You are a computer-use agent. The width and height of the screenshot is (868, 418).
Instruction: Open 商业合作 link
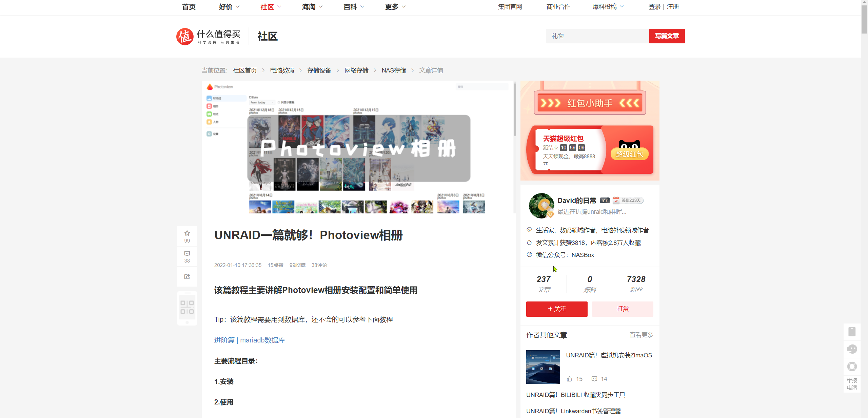[558, 7]
